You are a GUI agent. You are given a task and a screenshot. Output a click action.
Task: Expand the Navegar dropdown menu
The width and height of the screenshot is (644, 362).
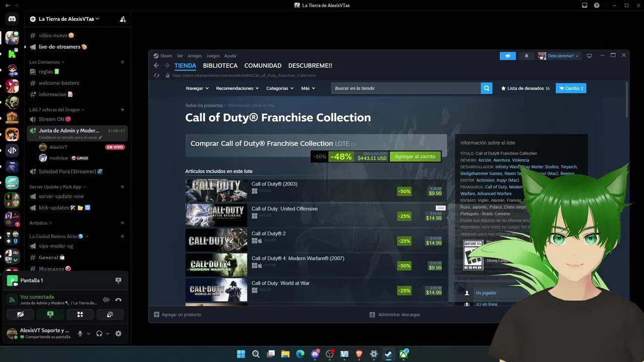click(197, 88)
